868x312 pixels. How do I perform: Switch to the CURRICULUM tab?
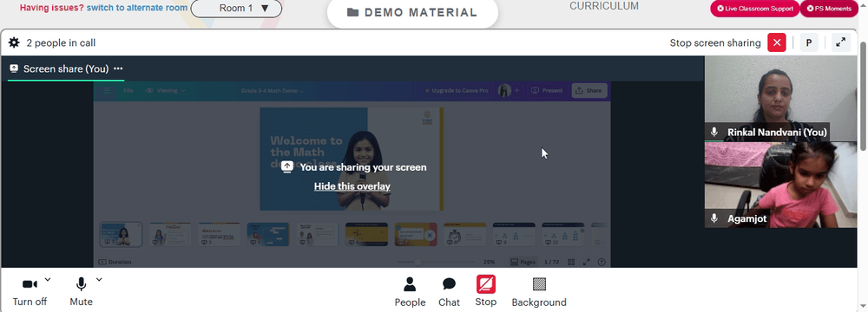604,6
